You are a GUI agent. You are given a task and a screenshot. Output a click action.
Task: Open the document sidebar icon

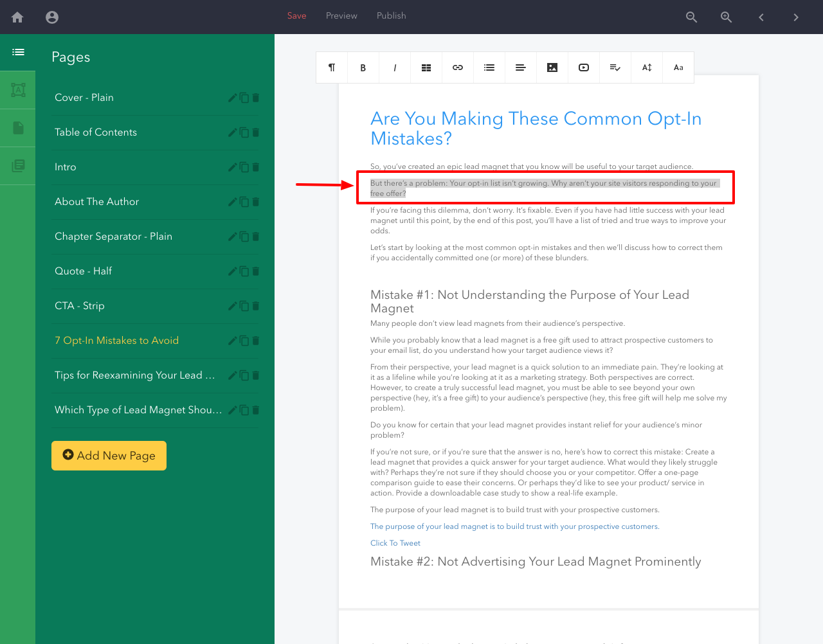[x=18, y=128]
